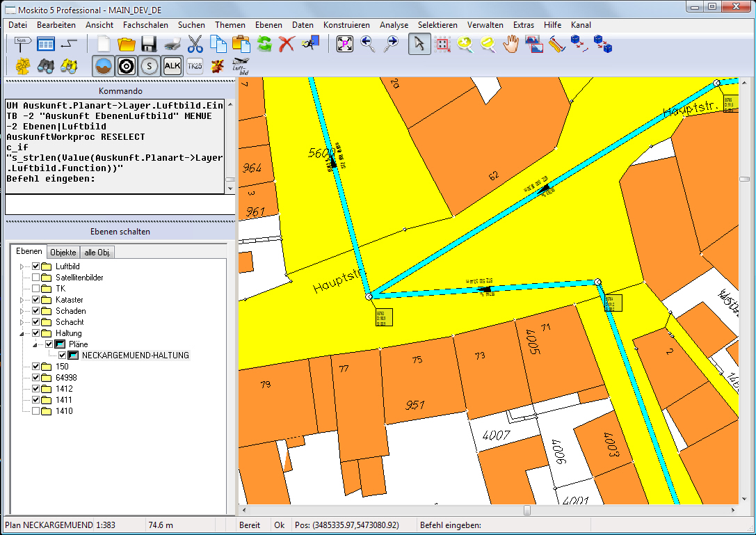Switch to the Objekte tab
Image resolution: width=756 pixels, height=535 pixels.
pyautogui.click(x=63, y=253)
